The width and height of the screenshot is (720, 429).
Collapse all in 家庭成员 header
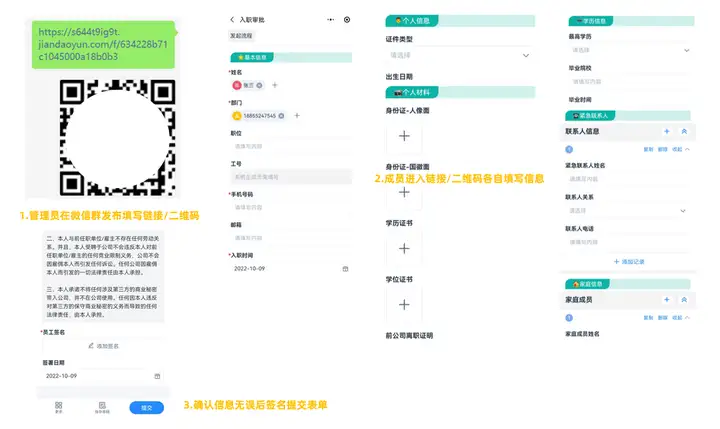coord(684,299)
